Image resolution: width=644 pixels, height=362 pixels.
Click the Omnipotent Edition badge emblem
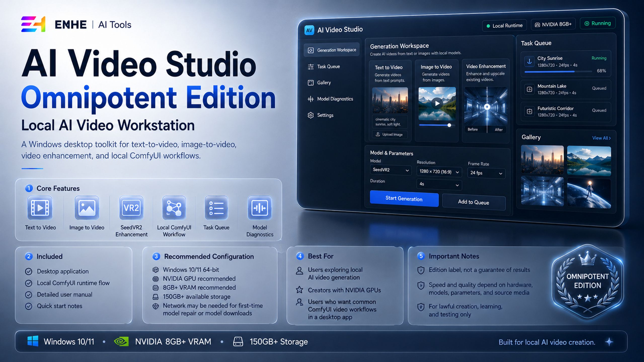[587, 282]
